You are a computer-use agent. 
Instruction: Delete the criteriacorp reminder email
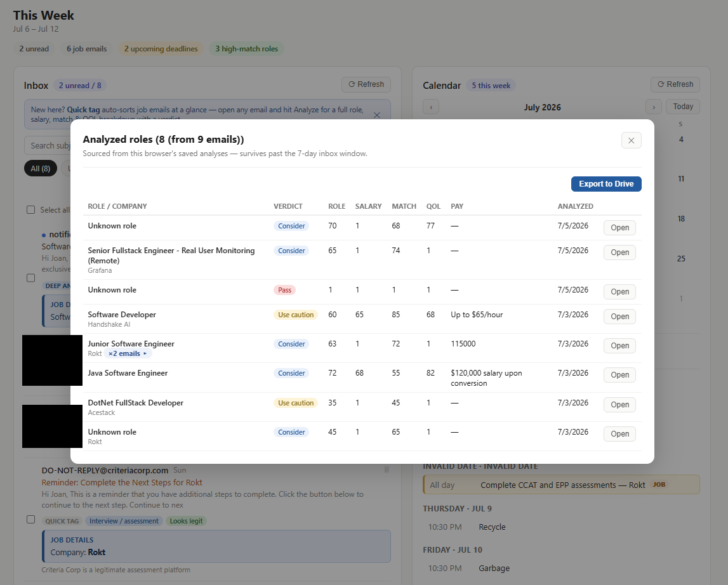tap(387, 470)
